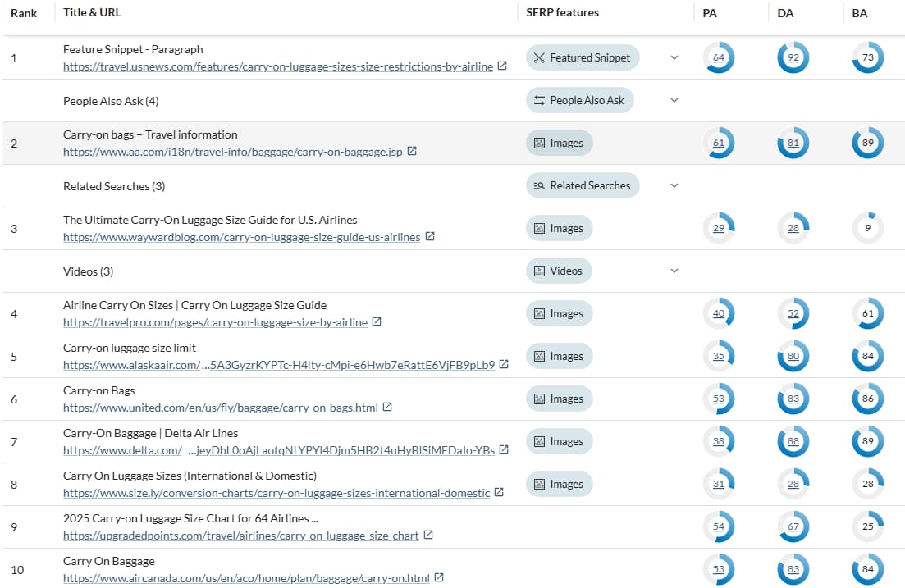This screenshot has width=905, height=588.
Task: Open the travel.usnews.com carry-on luggage link
Action: [x=275, y=66]
